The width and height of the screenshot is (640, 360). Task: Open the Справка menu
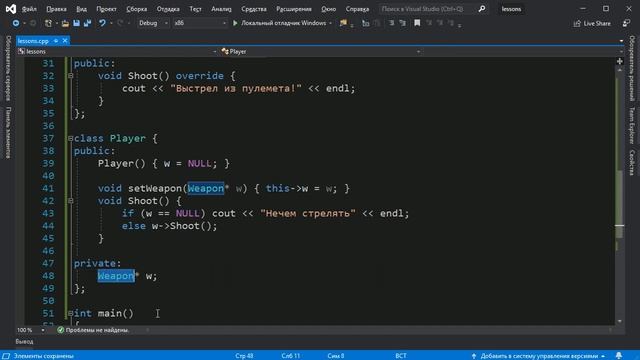tap(357, 9)
